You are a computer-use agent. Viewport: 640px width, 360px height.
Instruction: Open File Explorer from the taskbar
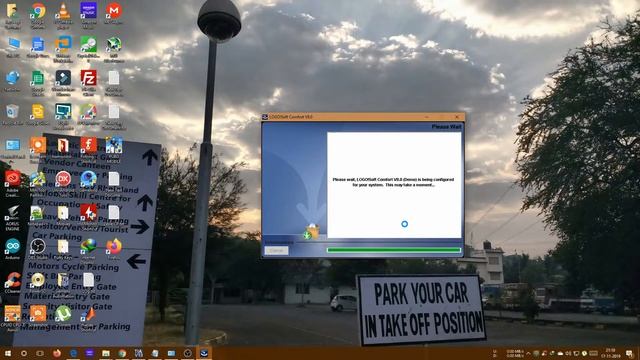106,353
